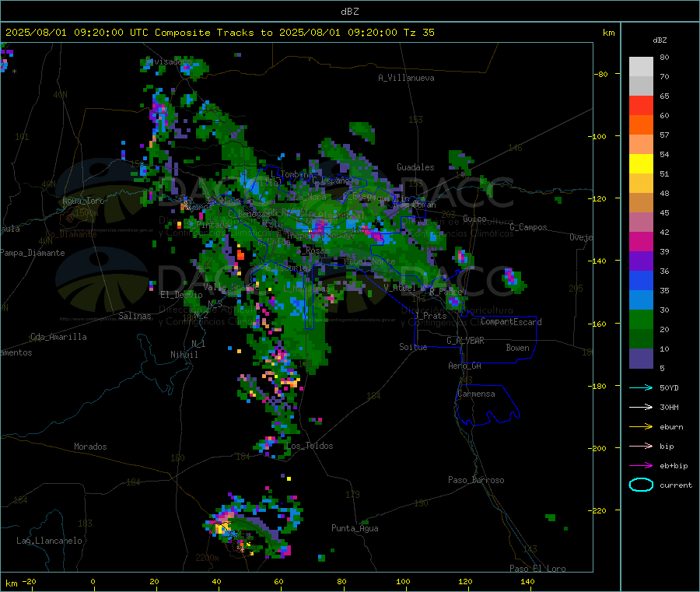Click the 'G_ALVEAR' map label

465,341
